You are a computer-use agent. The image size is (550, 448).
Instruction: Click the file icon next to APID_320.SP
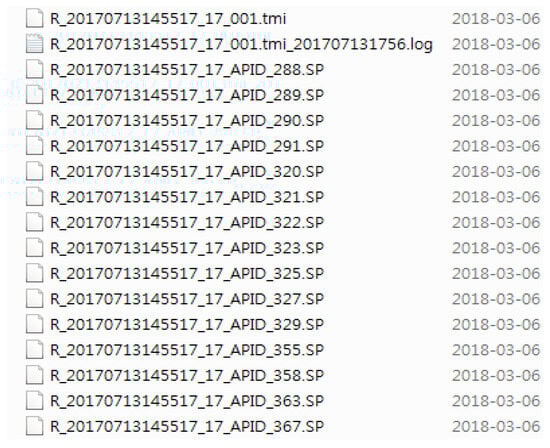point(34,172)
